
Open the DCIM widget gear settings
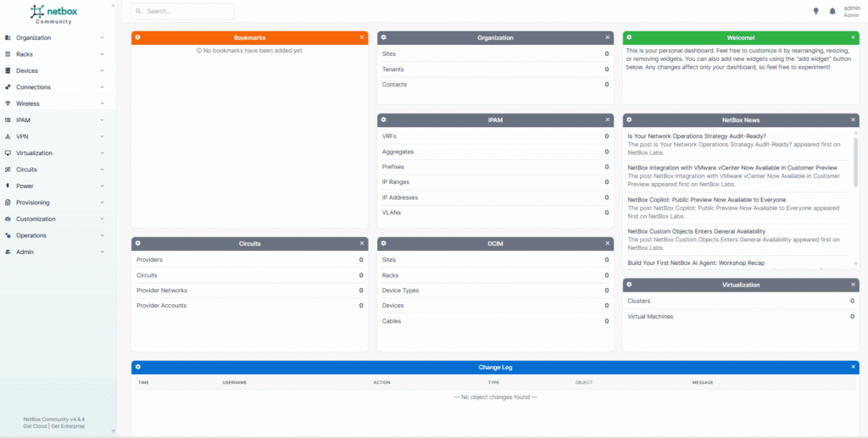click(x=384, y=243)
